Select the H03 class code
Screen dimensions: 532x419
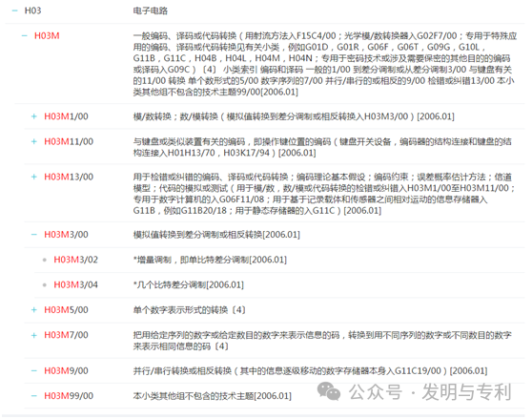coord(33,10)
